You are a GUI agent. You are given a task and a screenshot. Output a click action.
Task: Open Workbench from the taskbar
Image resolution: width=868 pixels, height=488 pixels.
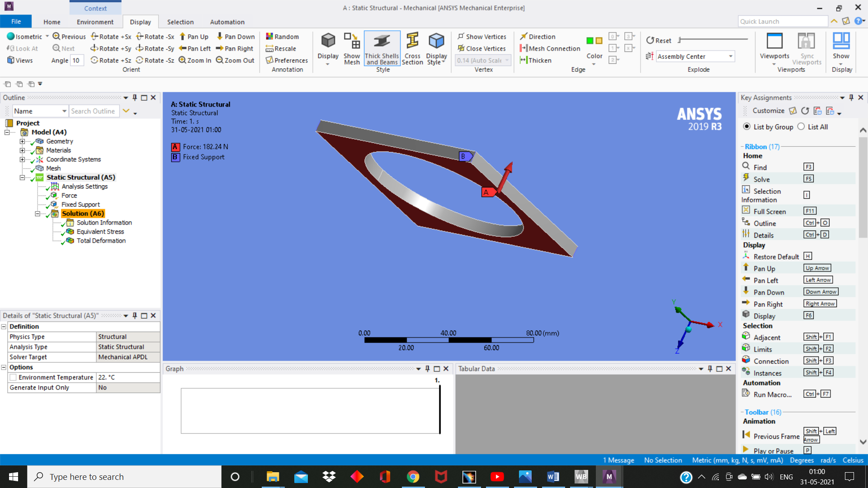coord(581,477)
